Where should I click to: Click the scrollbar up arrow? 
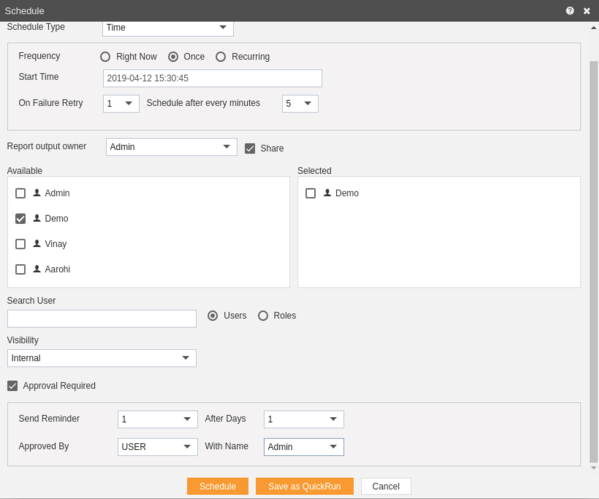pos(594,28)
